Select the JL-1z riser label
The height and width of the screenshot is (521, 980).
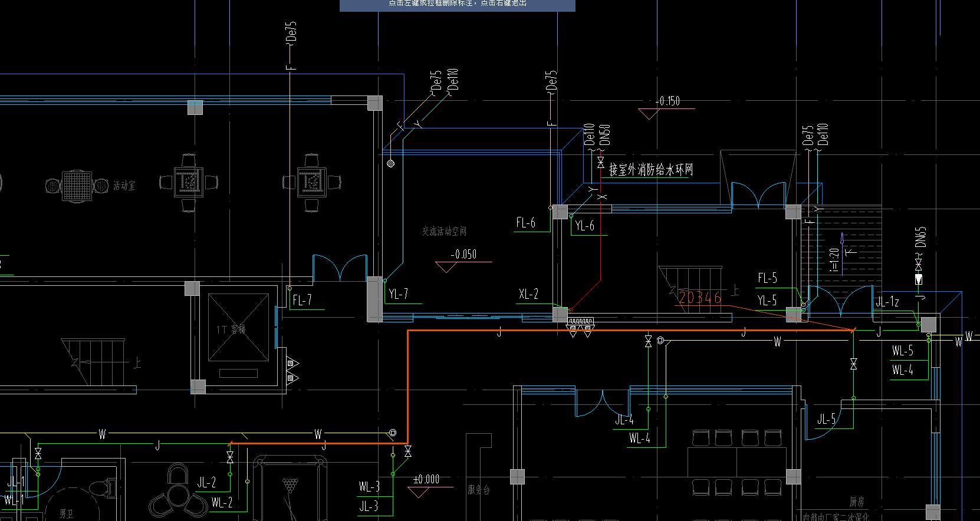click(887, 302)
